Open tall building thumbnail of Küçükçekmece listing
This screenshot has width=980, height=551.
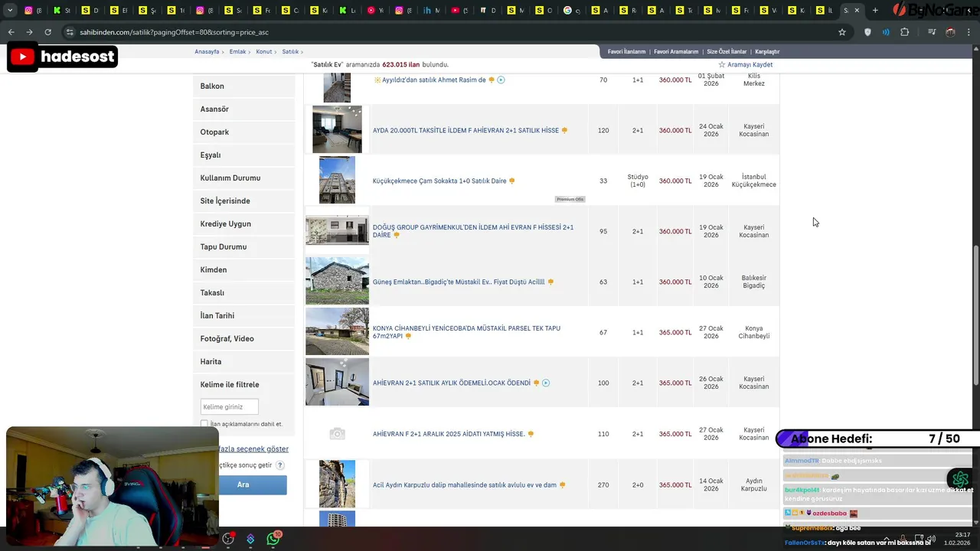(337, 180)
